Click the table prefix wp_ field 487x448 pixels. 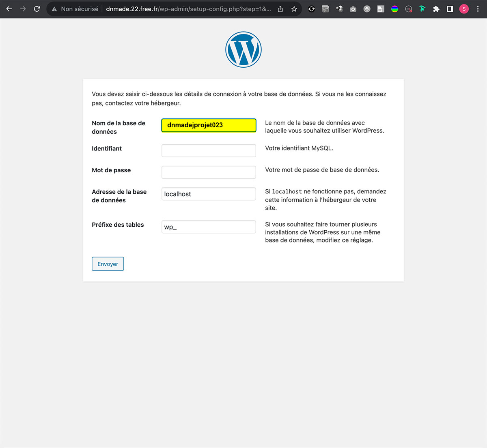(x=209, y=227)
